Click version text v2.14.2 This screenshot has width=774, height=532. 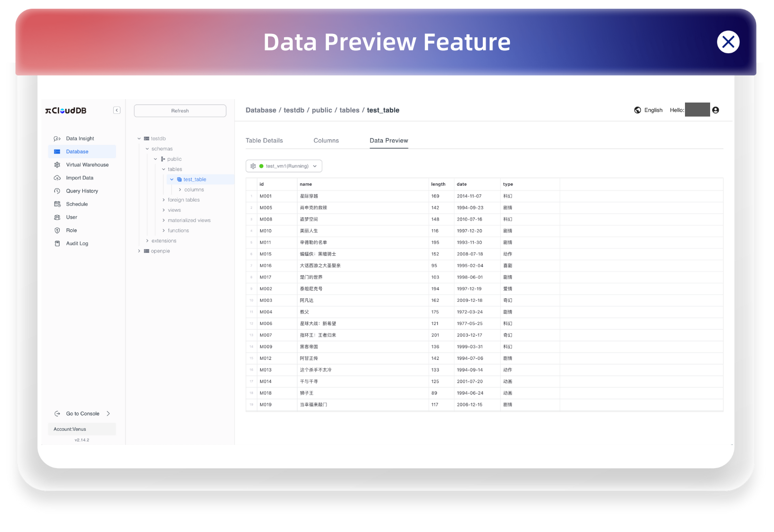pos(82,440)
